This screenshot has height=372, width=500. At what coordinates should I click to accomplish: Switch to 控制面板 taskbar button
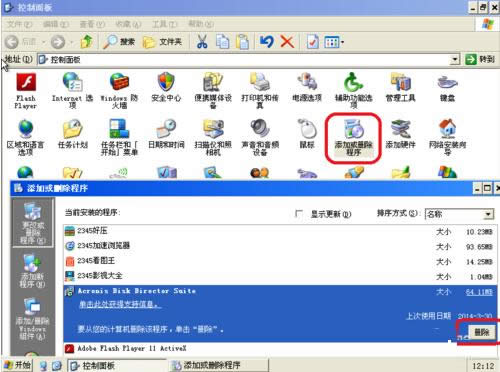pos(117,365)
